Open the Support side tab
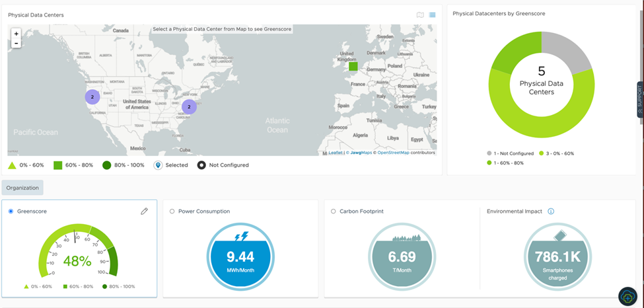Screen dimensions: 644x308 (x=639, y=100)
